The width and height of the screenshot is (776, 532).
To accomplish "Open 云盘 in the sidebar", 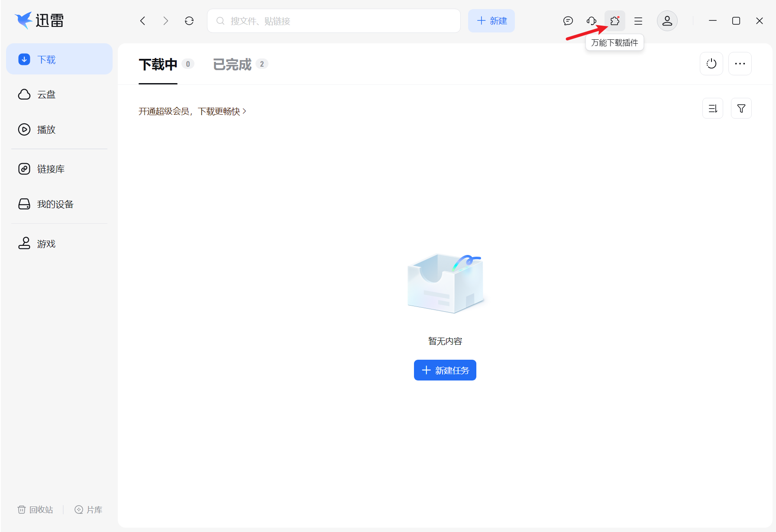I will (59, 94).
